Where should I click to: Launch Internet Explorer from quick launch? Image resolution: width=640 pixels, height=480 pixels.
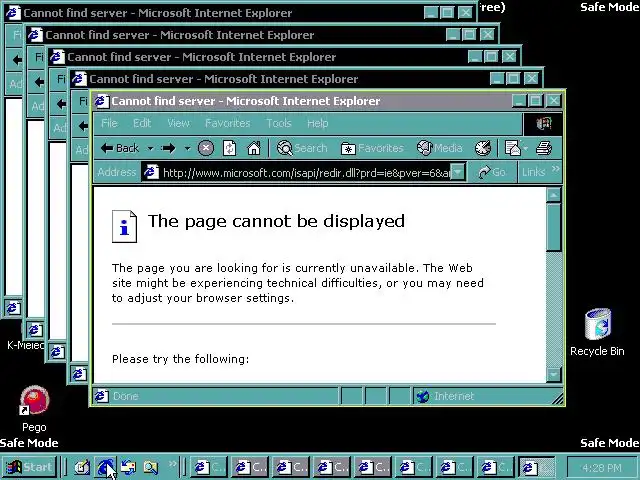click(105, 467)
